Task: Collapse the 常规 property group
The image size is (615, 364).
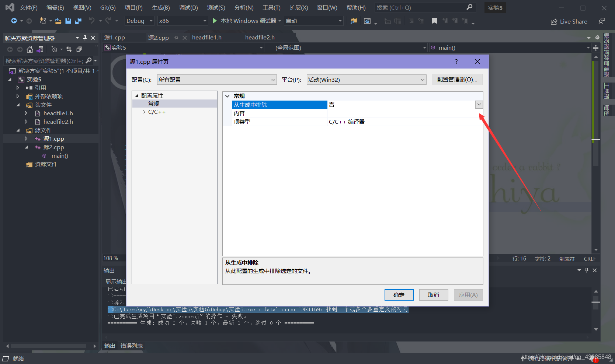Action: coord(227,96)
